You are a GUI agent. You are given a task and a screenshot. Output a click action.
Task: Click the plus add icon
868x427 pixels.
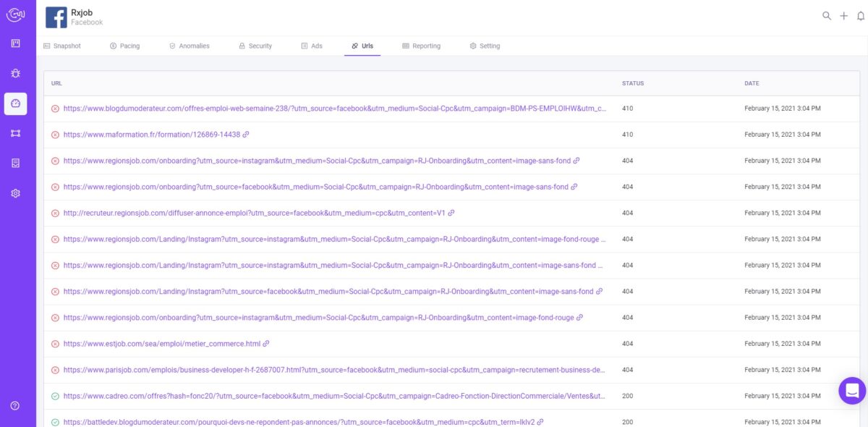843,16
